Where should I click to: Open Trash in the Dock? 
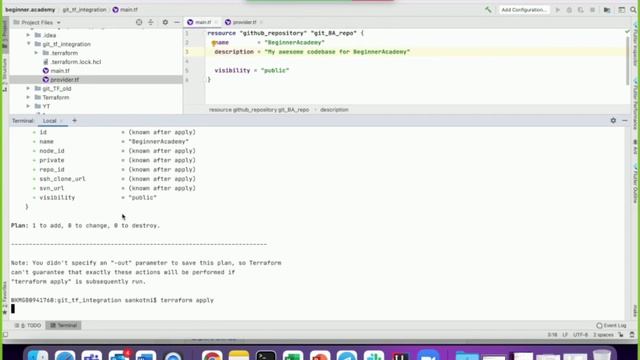[601, 356]
